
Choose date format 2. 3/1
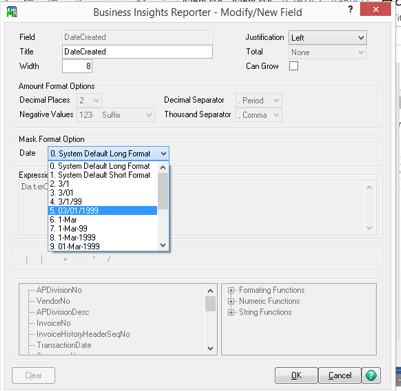click(x=103, y=184)
